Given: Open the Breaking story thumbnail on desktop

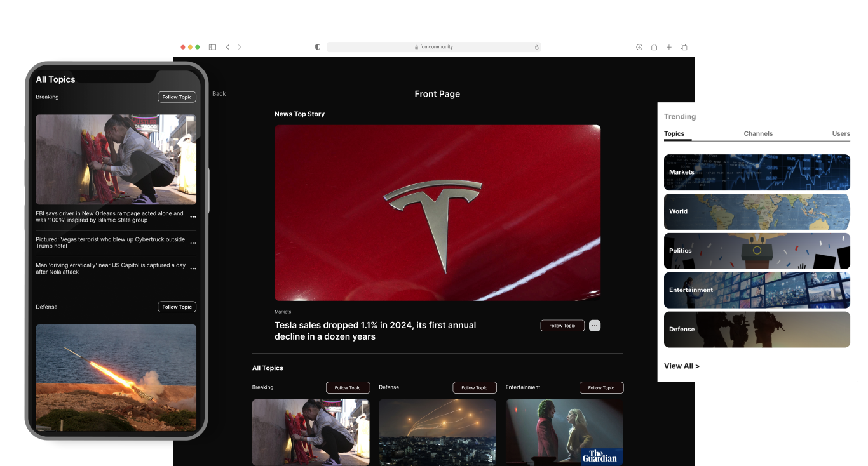Looking at the screenshot, I should coord(311,432).
